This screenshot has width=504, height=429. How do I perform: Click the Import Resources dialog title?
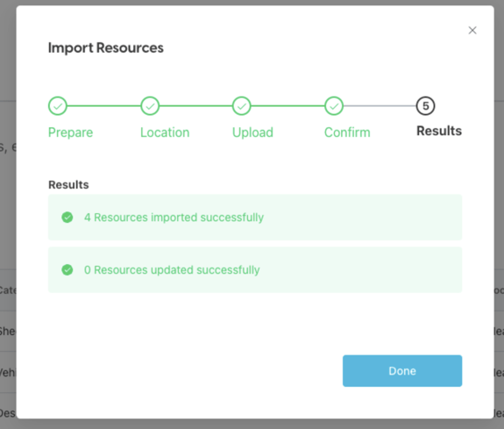pos(106,47)
